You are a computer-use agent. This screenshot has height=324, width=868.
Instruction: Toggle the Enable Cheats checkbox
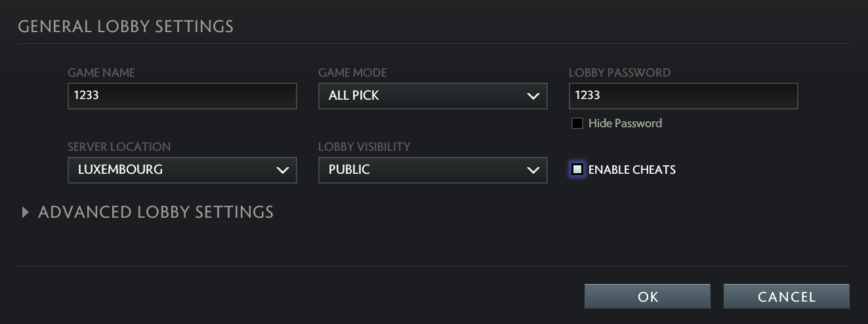click(577, 170)
